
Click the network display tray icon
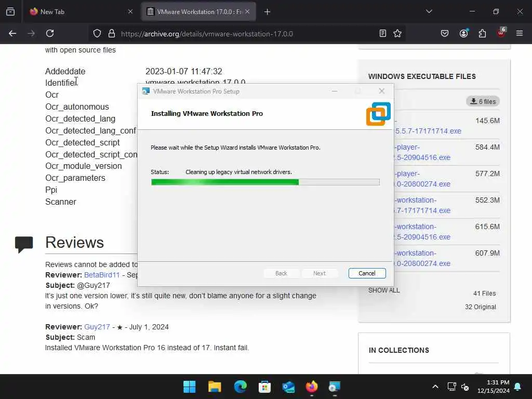[451, 387]
